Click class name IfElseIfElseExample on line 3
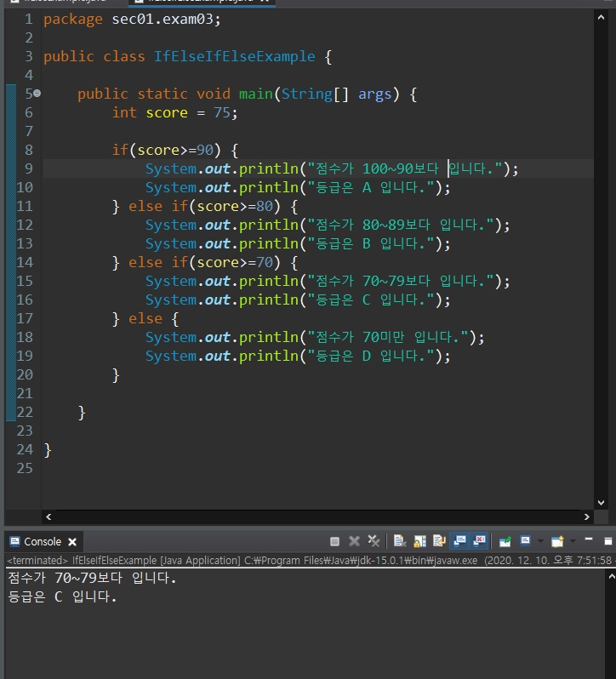This screenshot has width=616, height=679. coord(235,57)
